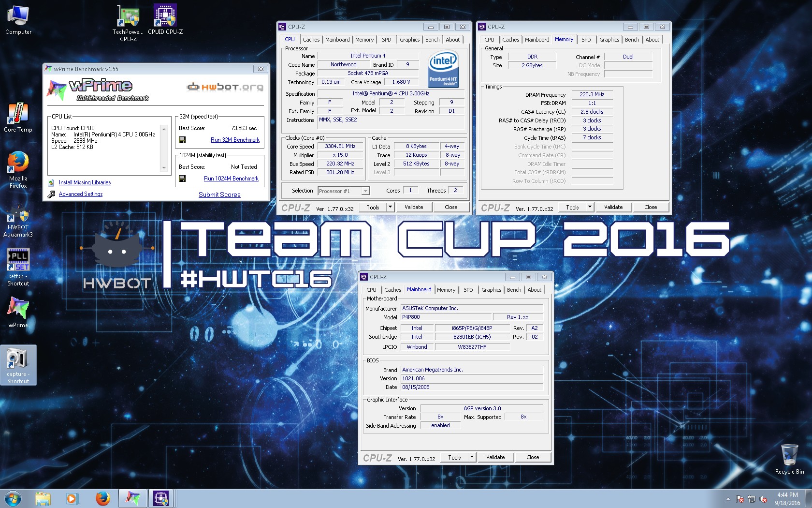Image resolution: width=812 pixels, height=508 pixels.
Task: Launch Core Temp from the desktop
Action: [x=18, y=115]
